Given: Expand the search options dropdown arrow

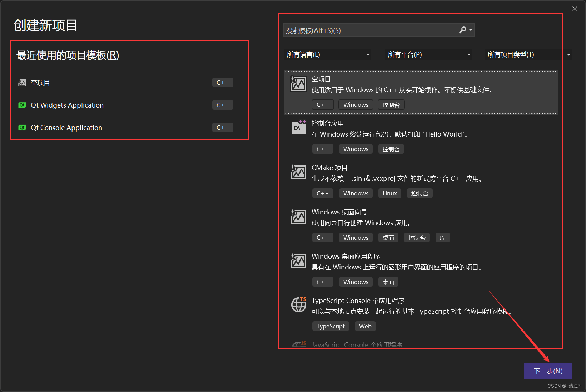Looking at the screenshot, I should click(471, 30).
